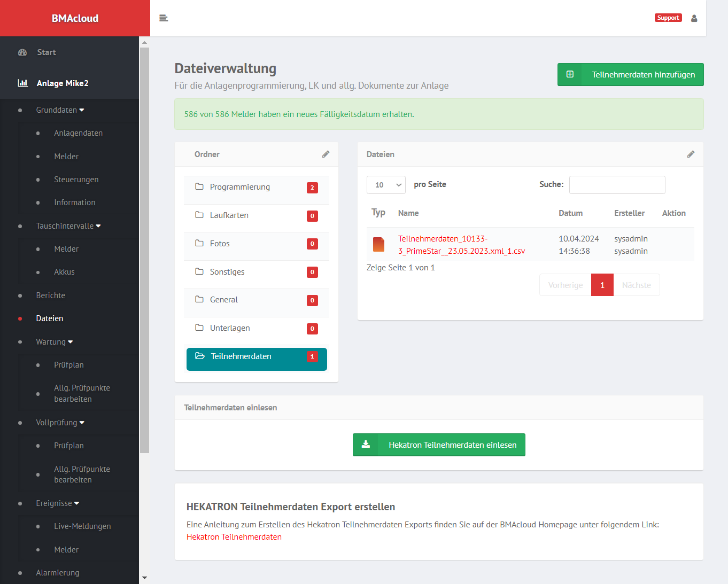Collapse the Wartung menu section
Viewport: 728px width, 584px height.
tap(55, 342)
